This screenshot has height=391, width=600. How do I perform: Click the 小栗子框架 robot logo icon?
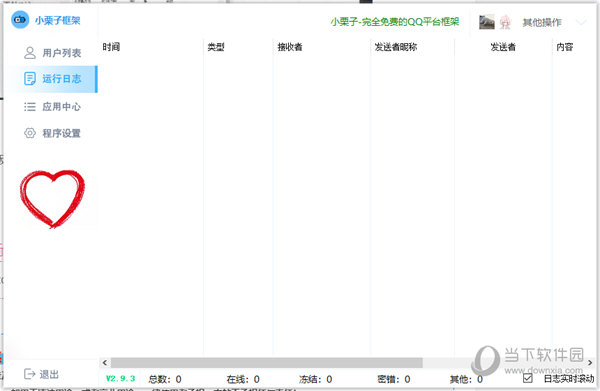pyautogui.click(x=20, y=20)
